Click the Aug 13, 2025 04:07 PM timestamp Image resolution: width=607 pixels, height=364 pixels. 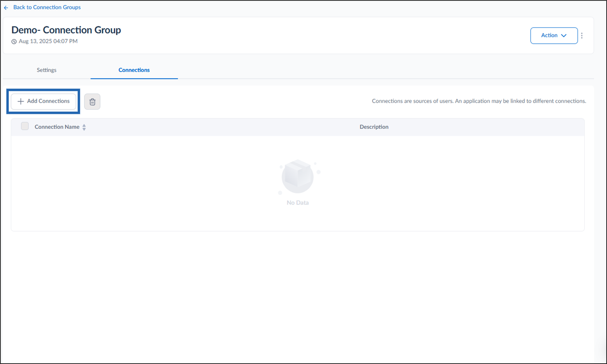coord(48,41)
